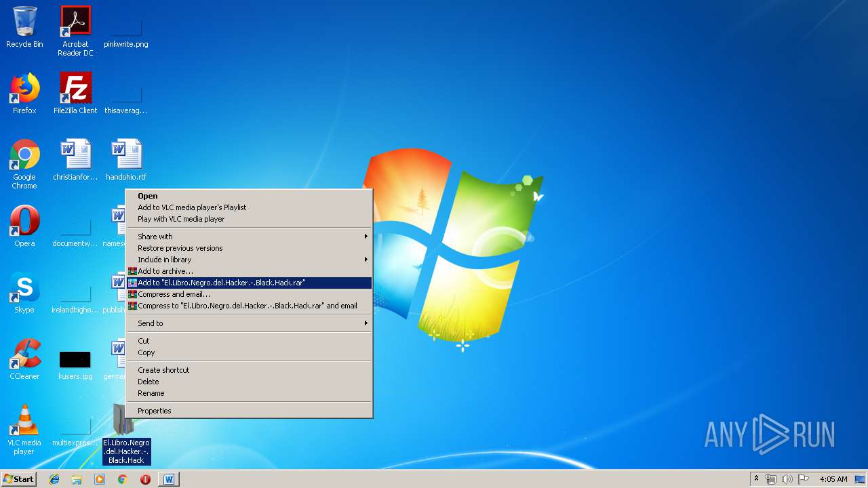Select the multiexpres... file icon
This screenshot has width=868, height=488.
[x=75, y=431]
